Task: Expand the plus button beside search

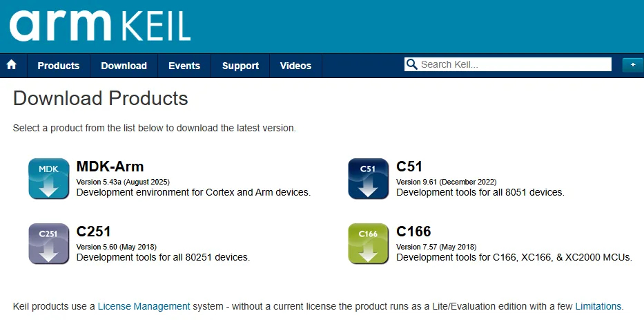Action: 632,64
